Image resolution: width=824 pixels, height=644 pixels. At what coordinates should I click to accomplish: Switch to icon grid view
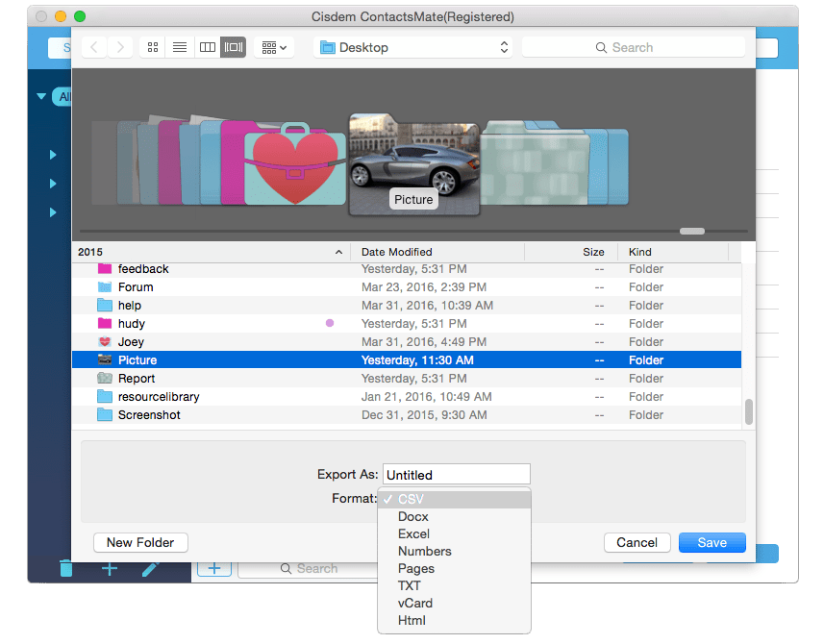153,47
